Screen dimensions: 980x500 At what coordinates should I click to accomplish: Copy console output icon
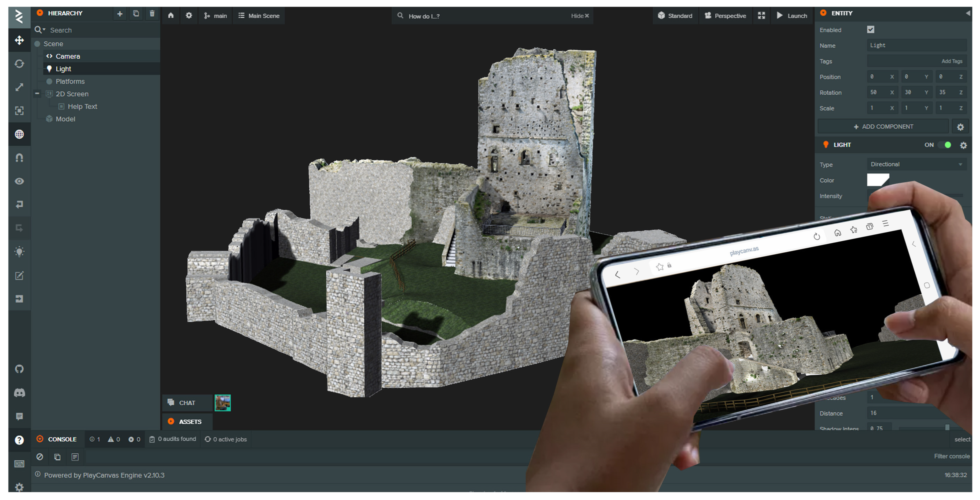point(57,457)
